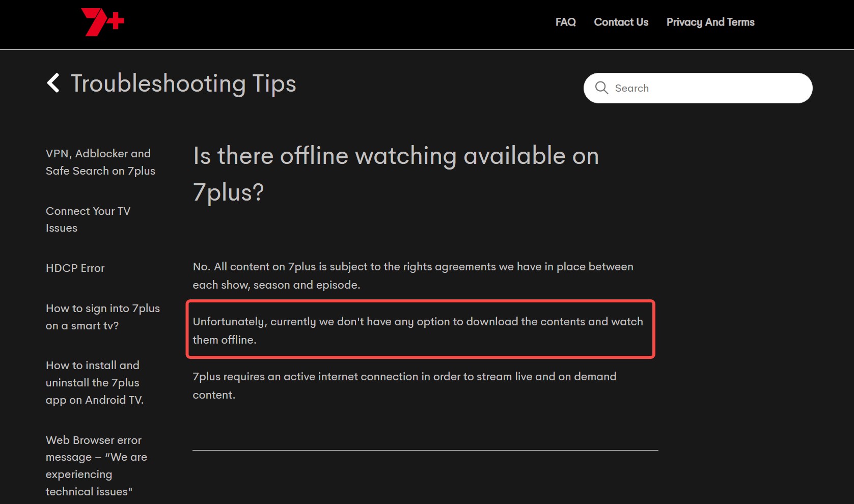Click the Troubleshooting Tips heading
854x504 pixels.
pos(183,83)
